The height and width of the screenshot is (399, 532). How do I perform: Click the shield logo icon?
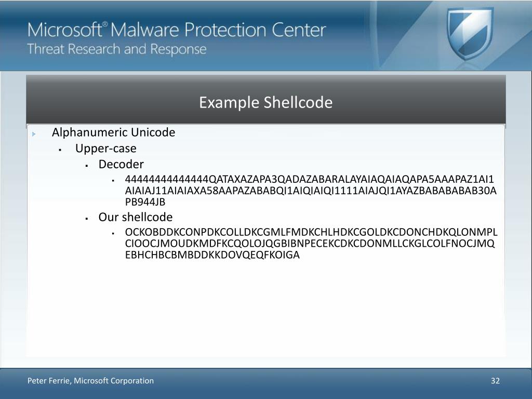point(470,33)
